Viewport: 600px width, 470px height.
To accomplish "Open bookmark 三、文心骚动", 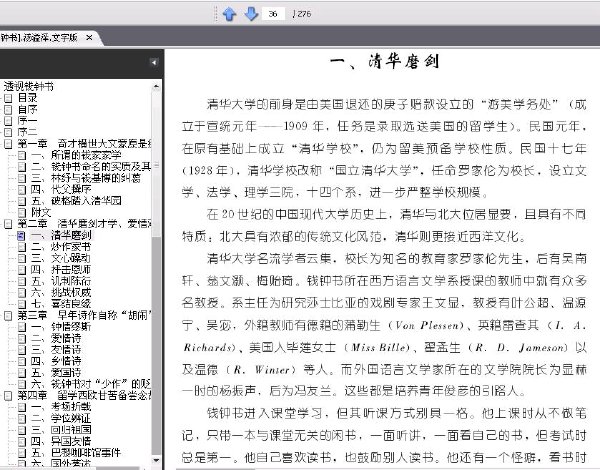I will pos(61,258).
